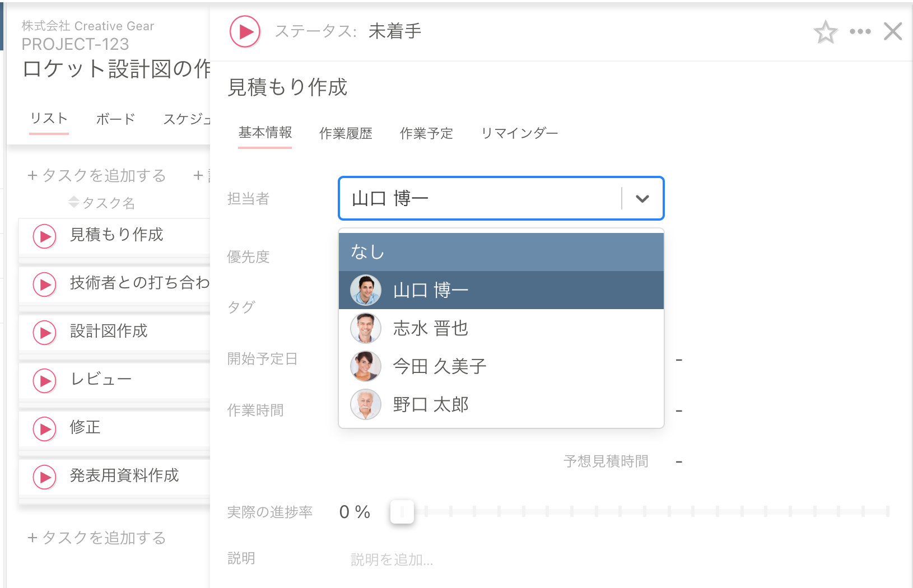Open the ボード view tab
913x588 pixels.
[x=115, y=119]
